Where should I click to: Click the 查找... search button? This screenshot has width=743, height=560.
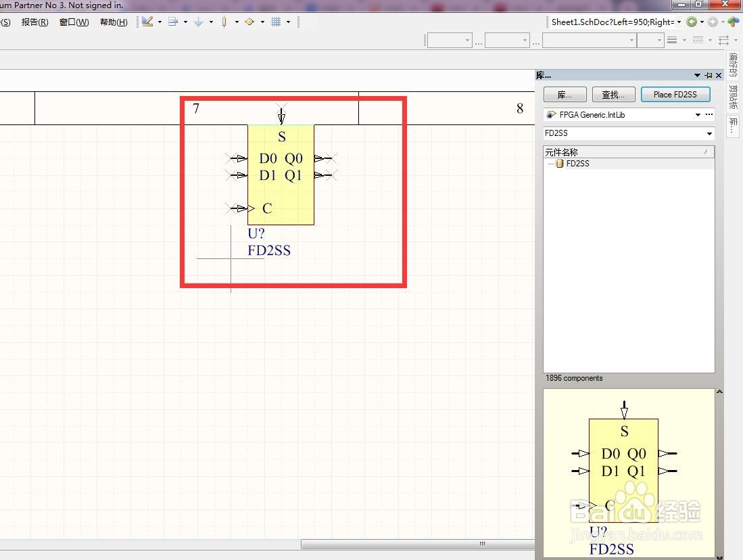point(614,95)
